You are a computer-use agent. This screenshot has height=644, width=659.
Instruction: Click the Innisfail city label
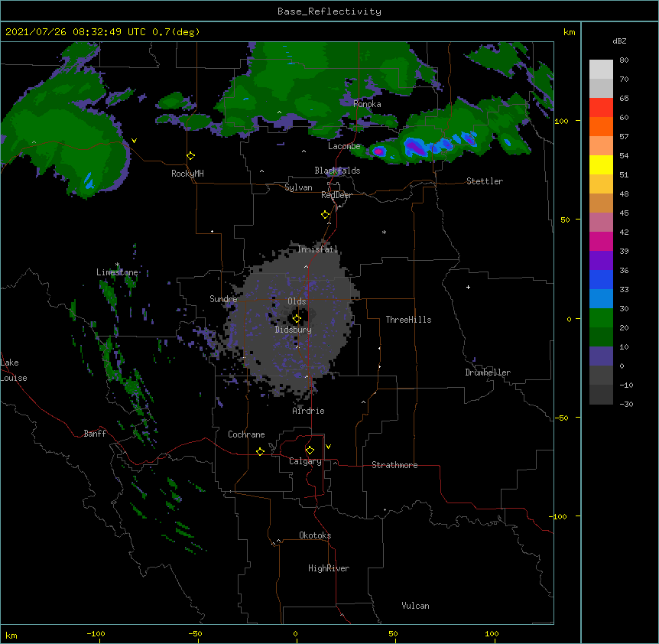click(x=317, y=249)
